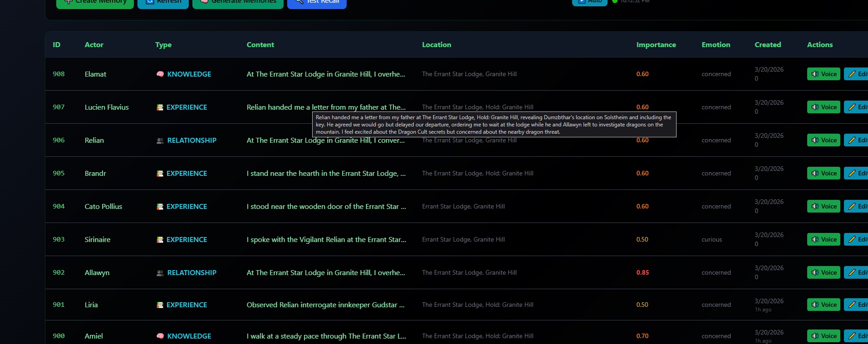The height and width of the screenshot is (344, 868).
Task: Click the Emotion column header
Action: [716, 45]
